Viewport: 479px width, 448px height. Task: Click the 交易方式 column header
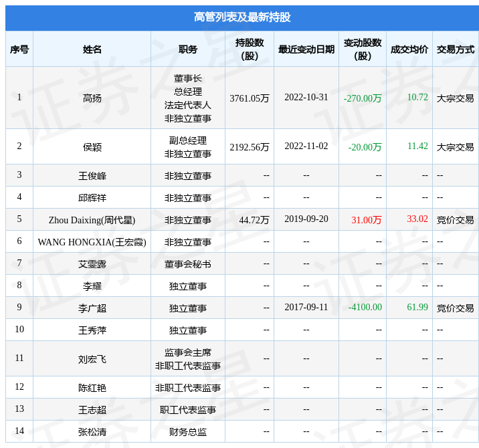click(456, 49)
